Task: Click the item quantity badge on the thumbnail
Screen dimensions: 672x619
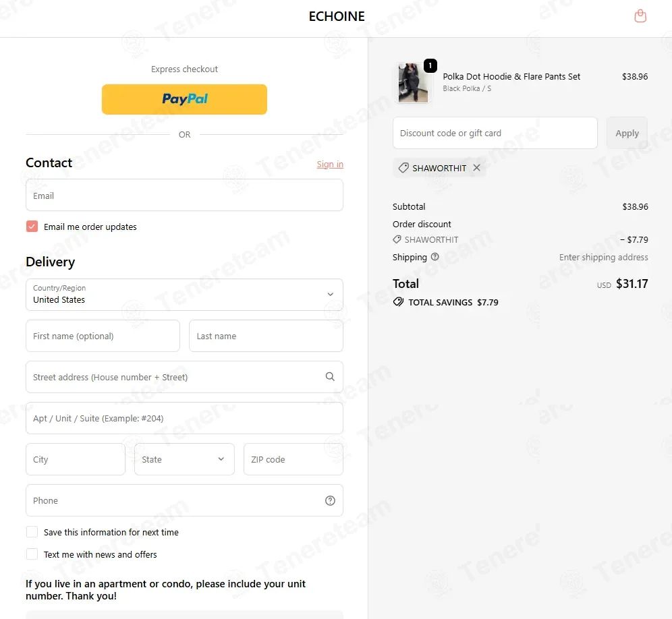Action: [x=430, y=65]
